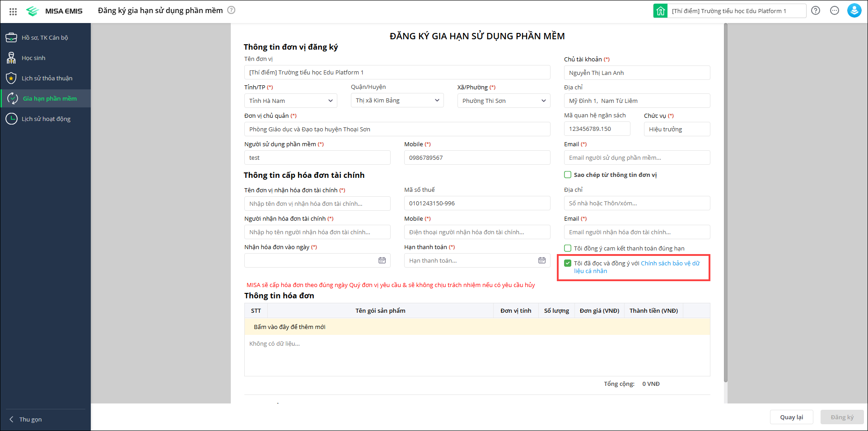Click the form's vertical scrollbar
This screenshot has width=868, height=431.
(726, 203)
